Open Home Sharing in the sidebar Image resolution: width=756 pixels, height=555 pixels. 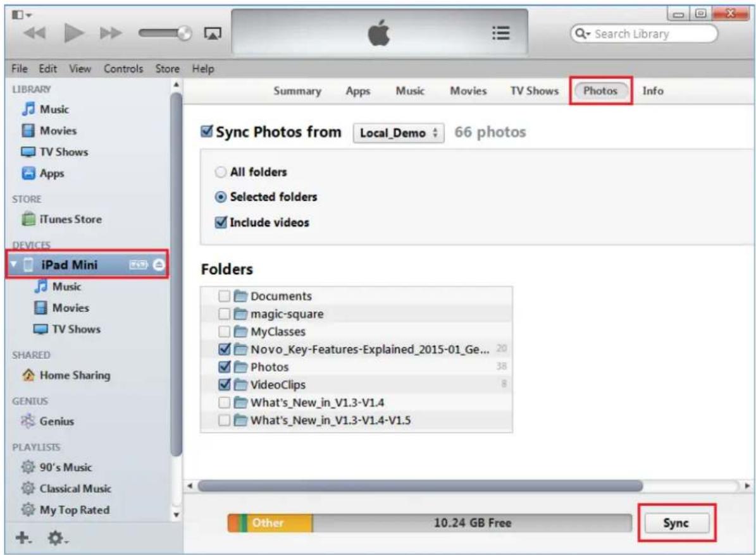tap(66, 375)
